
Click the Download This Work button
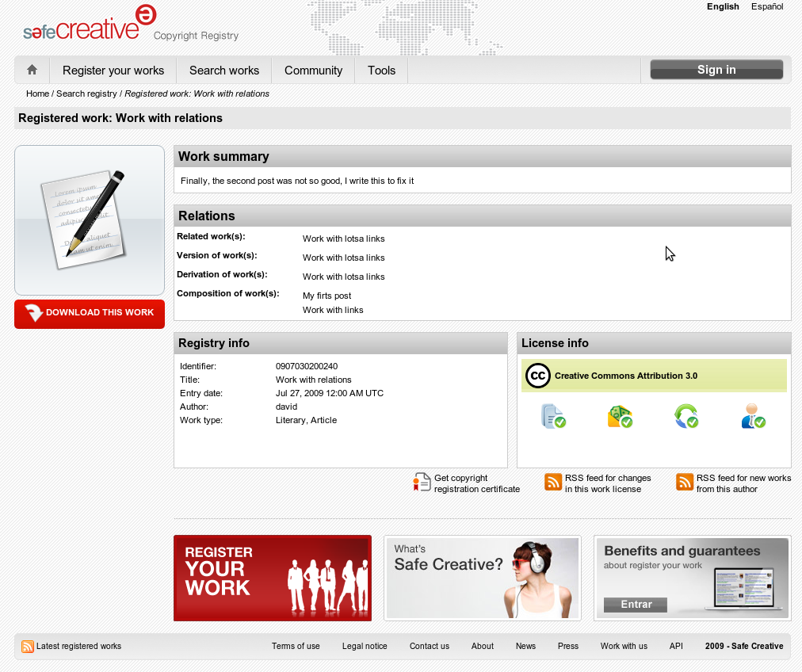pos(90,313)
